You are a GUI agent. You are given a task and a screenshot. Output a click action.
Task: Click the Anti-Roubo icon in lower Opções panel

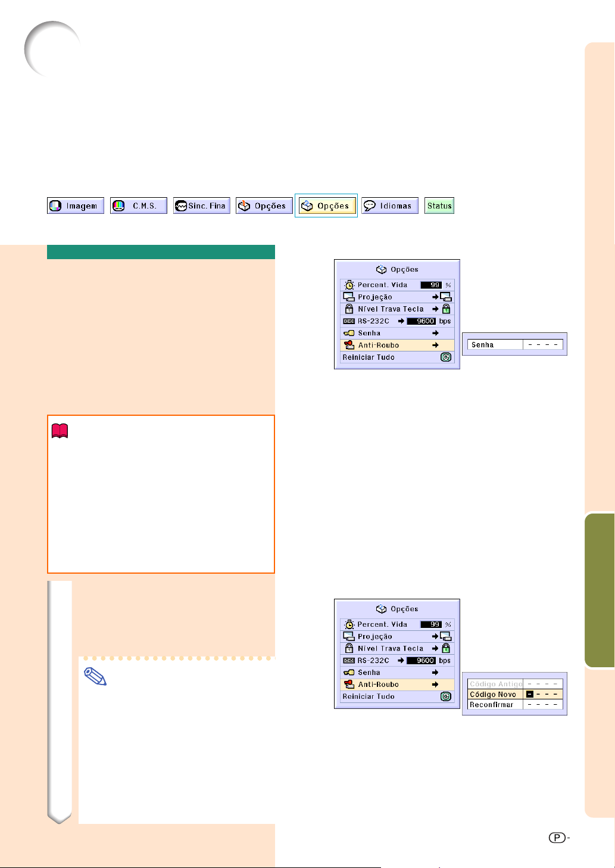[x=349, y=685]
